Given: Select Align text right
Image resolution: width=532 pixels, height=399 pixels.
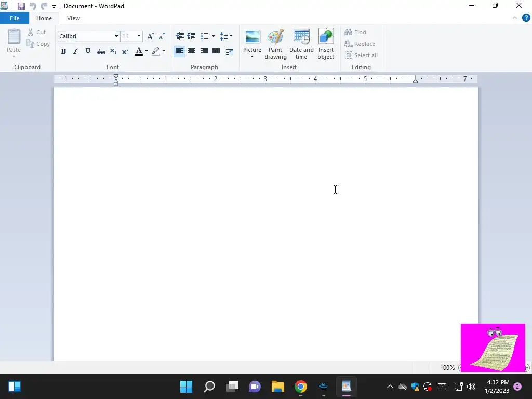Looking at the screenshot, I should click(204, 51).
